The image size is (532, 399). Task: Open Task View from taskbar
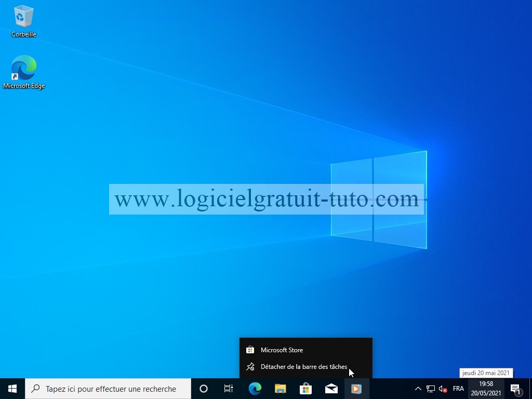229,389
